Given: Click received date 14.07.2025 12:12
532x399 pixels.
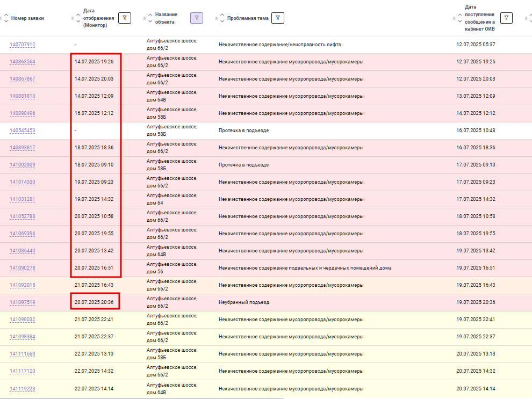Looking at the screenshot, I should pos(476,113).
